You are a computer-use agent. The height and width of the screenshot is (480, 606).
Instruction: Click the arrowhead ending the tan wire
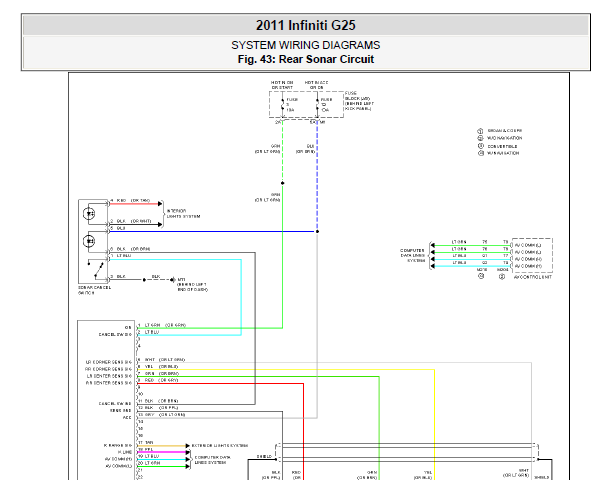187,446
